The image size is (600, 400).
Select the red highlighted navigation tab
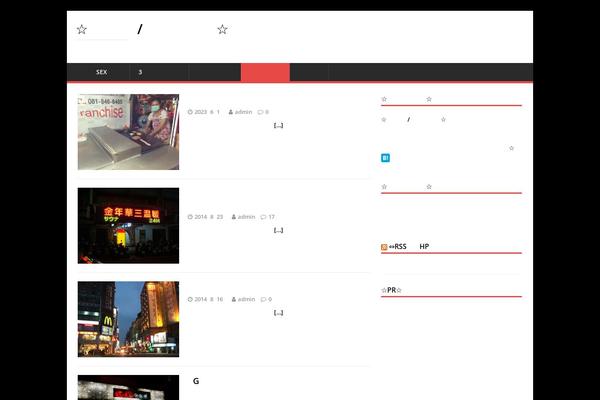tap(265, 72)
